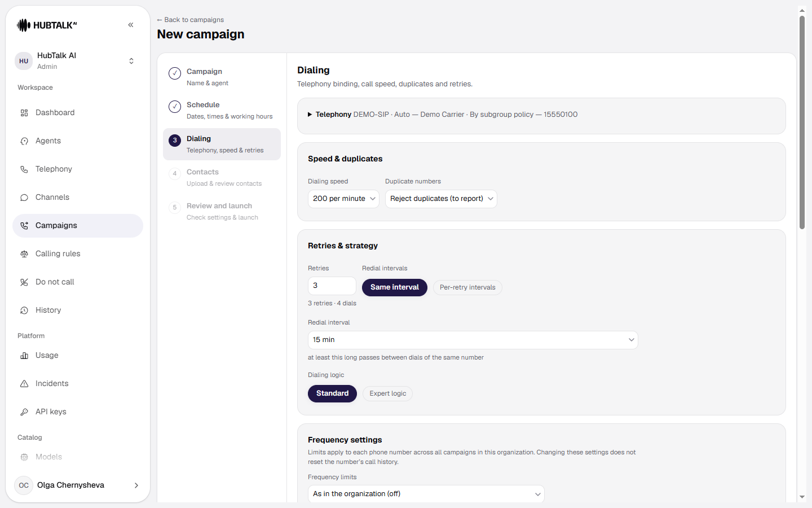The width and height of the screenshot is (812, 508).
Task: Switch to Expert logic
Action: (388, 393)
